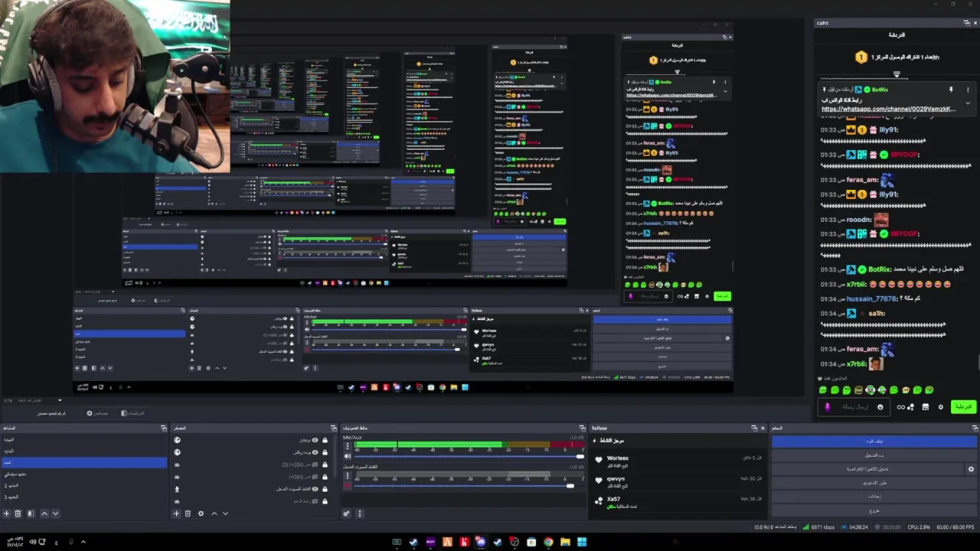Open virtual camera settings gear icon
980x551 pixels.
point(971,469)
